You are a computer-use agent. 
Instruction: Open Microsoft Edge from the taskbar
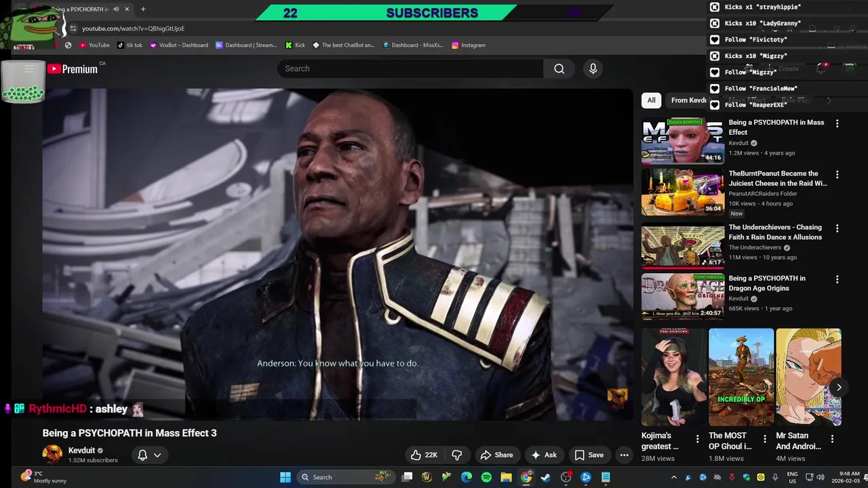coord(467,477)
